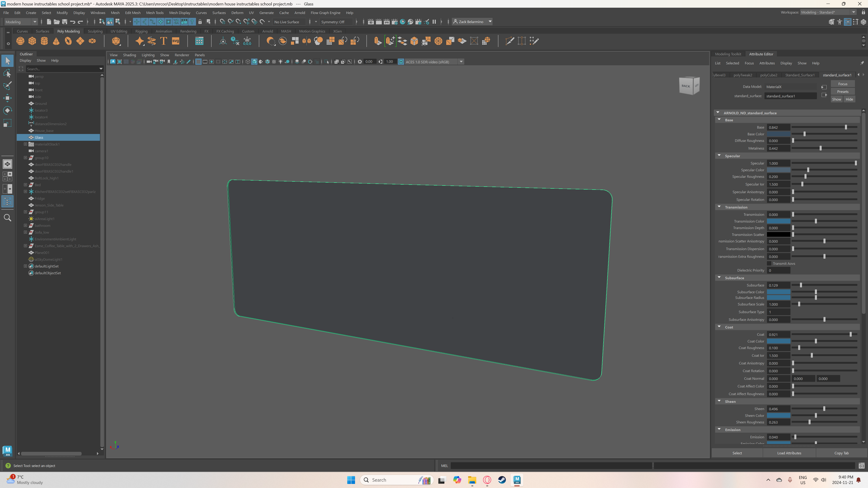
Task: Click the Metalness slider
Action: (x=824, y=148)
